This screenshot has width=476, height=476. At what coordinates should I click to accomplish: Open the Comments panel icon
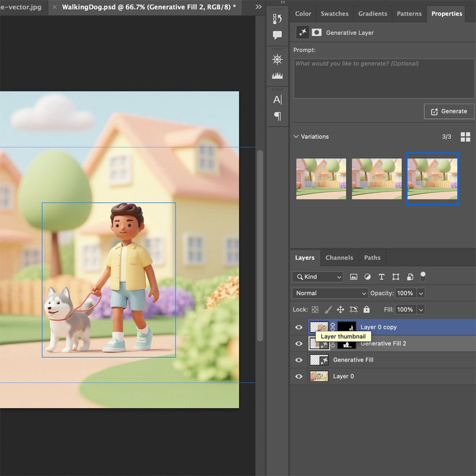(278, 35)
